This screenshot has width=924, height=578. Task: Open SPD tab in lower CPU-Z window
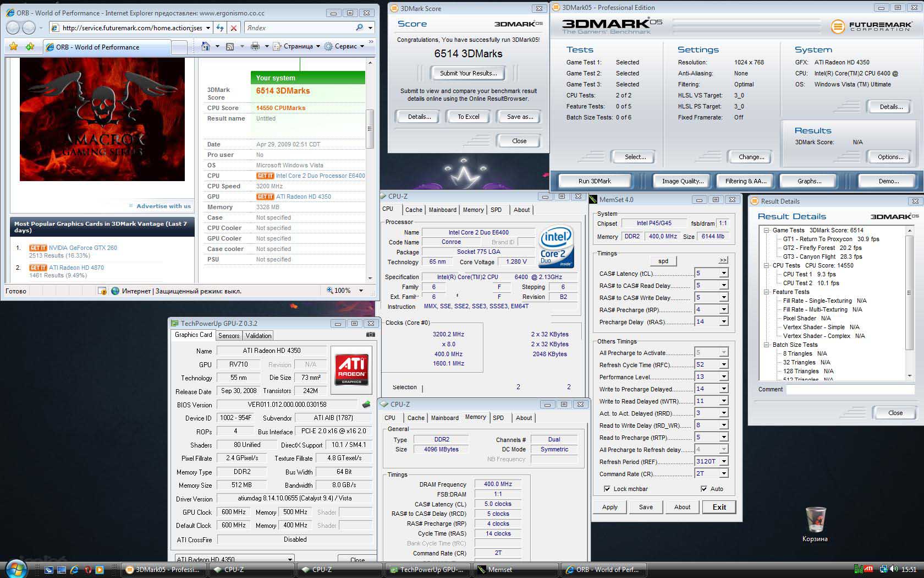point(498,418)
